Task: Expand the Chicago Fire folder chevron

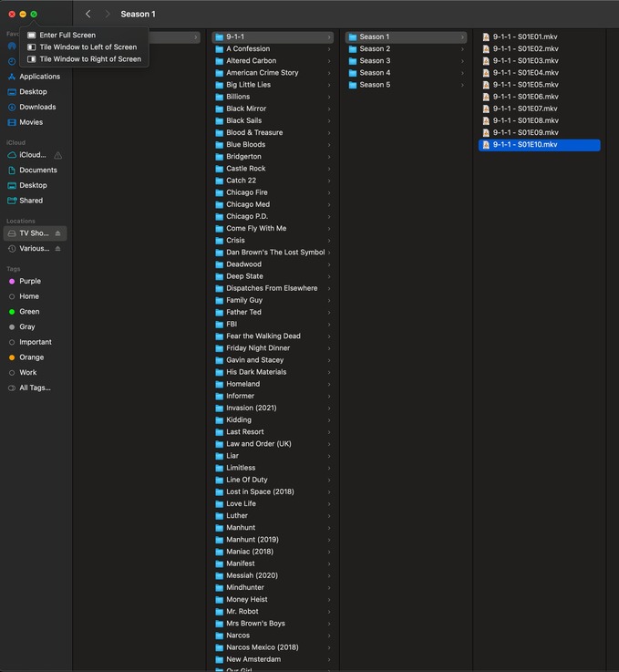Action: (329, 193)
